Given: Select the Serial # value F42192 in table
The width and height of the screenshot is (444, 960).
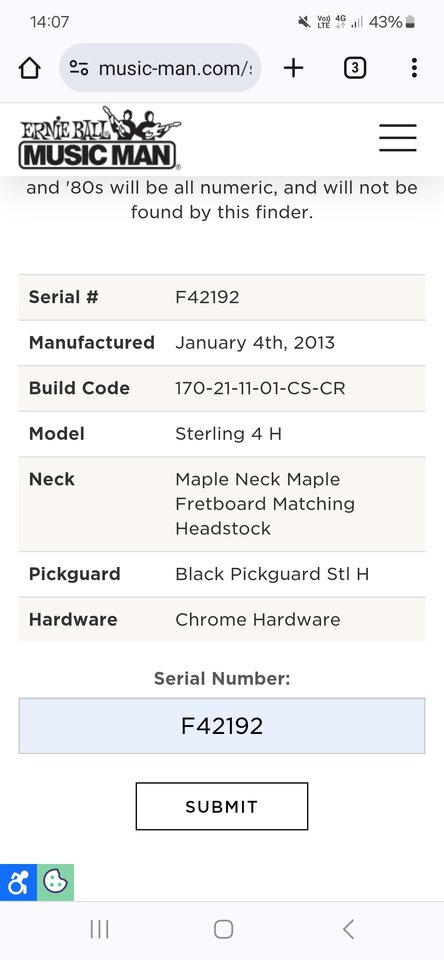Looking at the screenshot, I should tap(207, 298).
